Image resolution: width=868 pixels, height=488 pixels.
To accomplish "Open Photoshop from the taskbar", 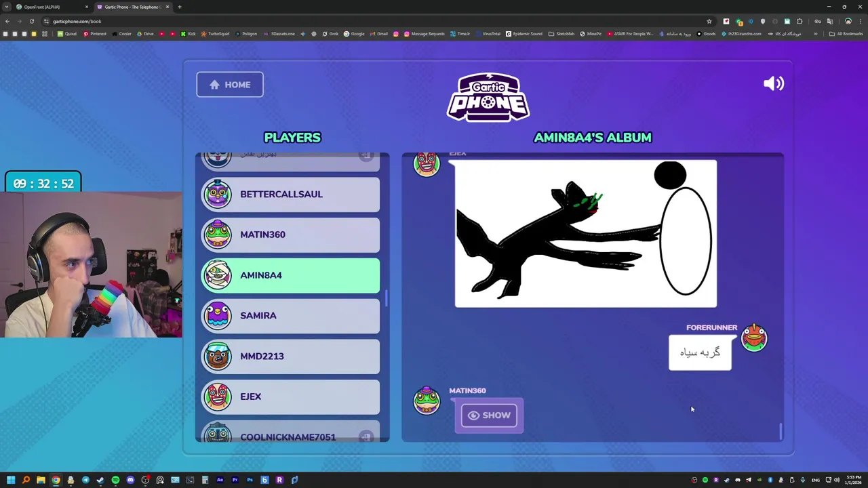I will coord(250,480).
